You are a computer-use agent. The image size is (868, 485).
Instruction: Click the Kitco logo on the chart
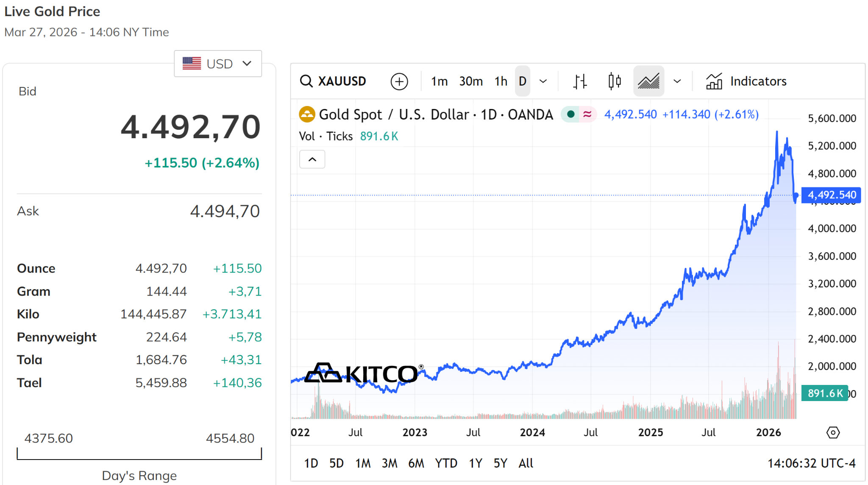(364, 373)
